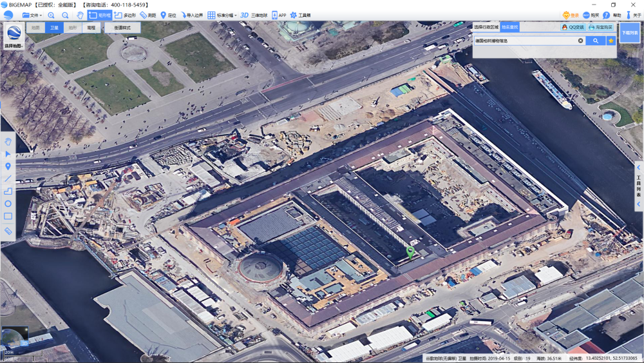The image size is (644, 363).
Task: Open the 选择地图 map source selector
Action: coord(14,36)
